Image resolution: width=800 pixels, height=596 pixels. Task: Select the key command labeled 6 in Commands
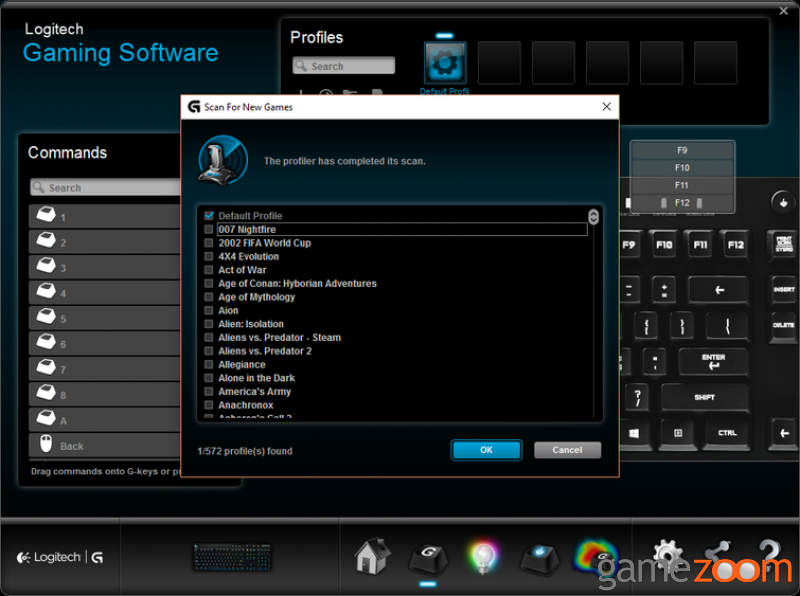point(105,344)
